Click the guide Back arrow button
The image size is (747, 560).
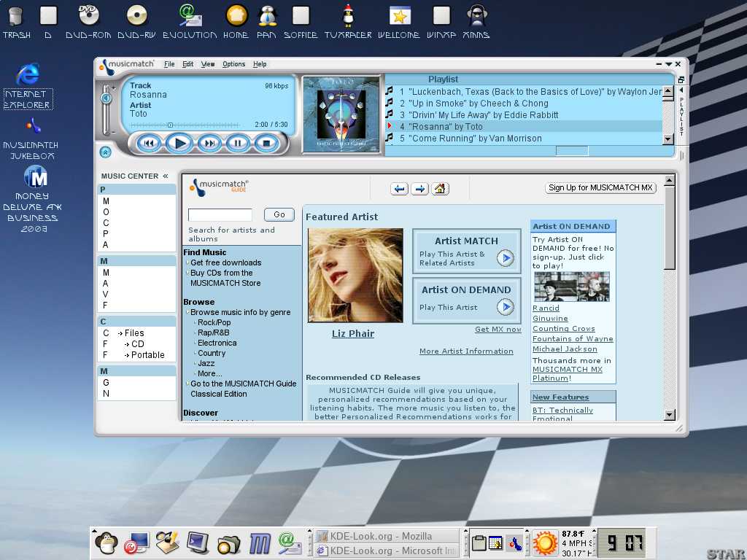(x=399, y=189)
